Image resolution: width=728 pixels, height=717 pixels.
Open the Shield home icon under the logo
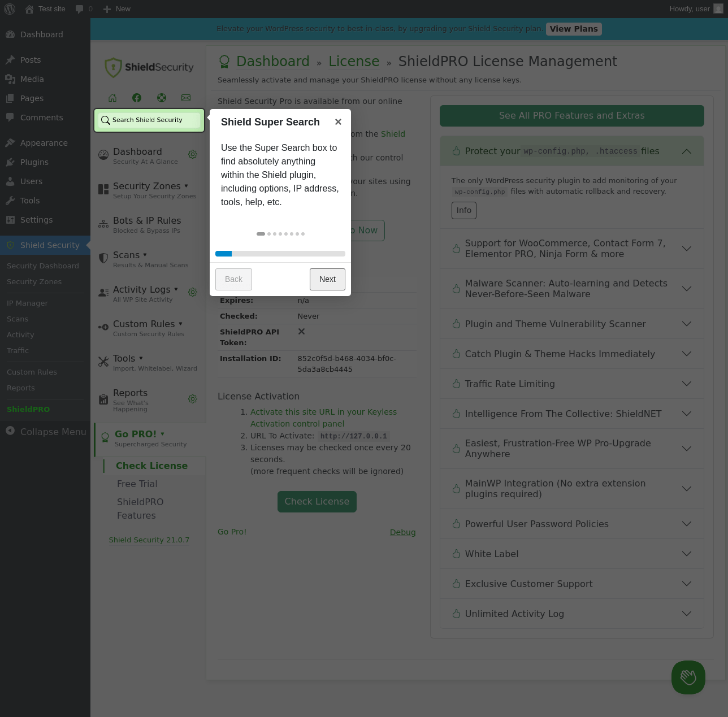pos(112,98)
